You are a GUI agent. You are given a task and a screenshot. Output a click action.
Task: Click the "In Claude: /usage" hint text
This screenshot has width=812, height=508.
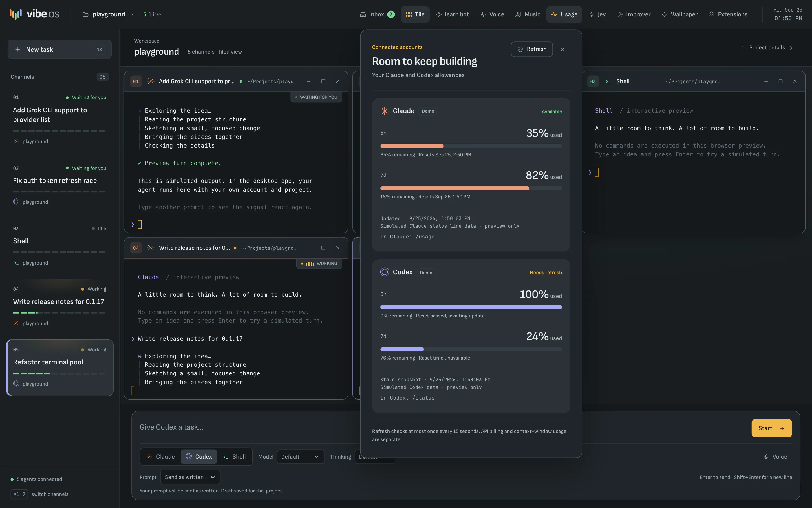click(407, 237)
